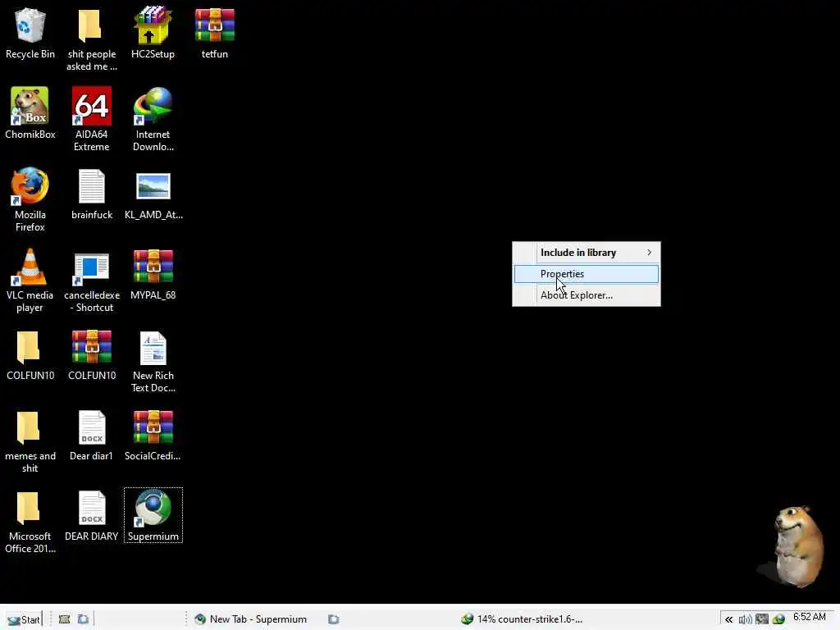Choose Properties from the context menu
This screenshot has height=630, width=840.
tap(586, 274)
